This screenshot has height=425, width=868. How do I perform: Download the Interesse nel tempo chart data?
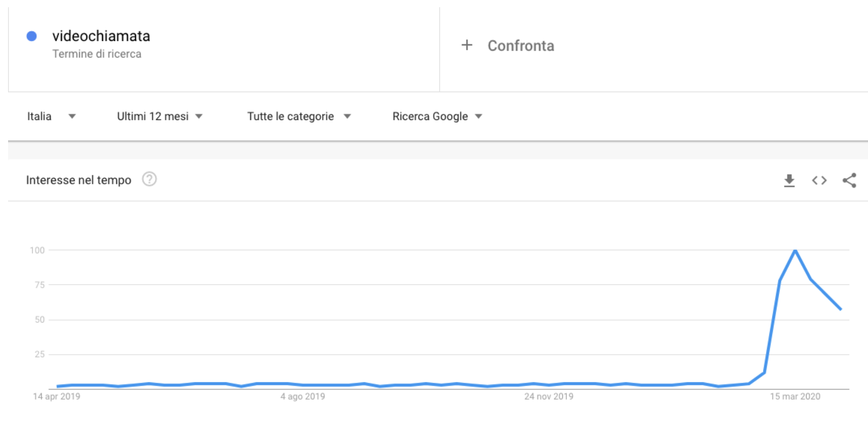tap(789, 181)
